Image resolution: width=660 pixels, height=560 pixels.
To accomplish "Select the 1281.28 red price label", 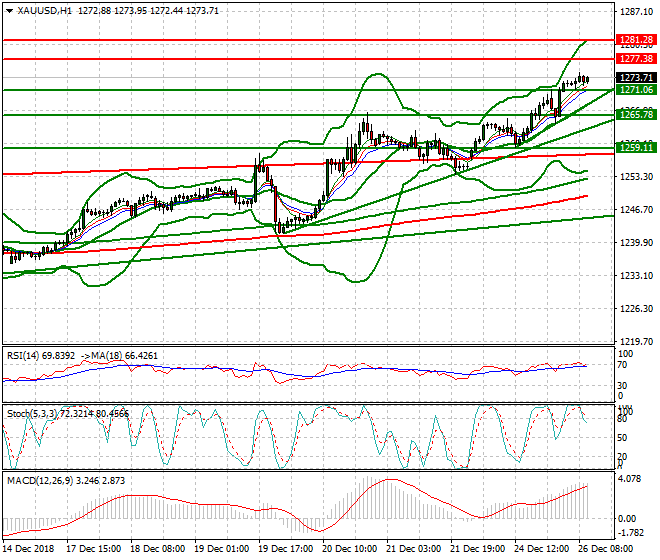I will coord(636,40).
